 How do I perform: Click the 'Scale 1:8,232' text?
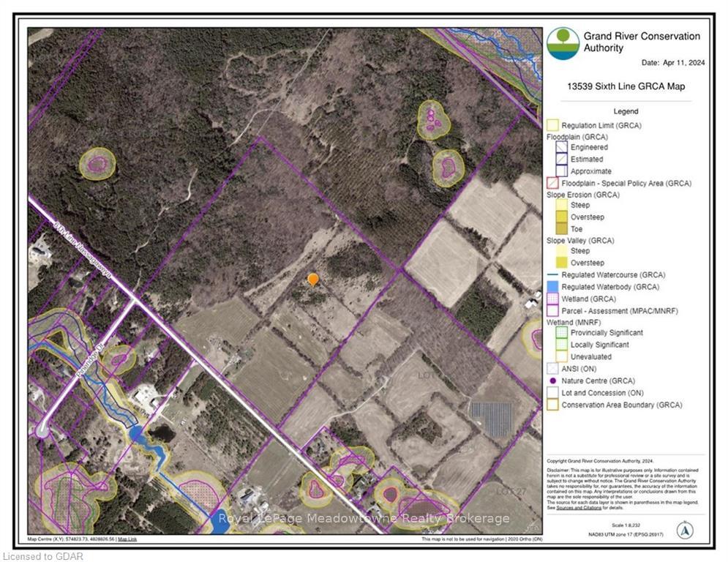(626, 525)
